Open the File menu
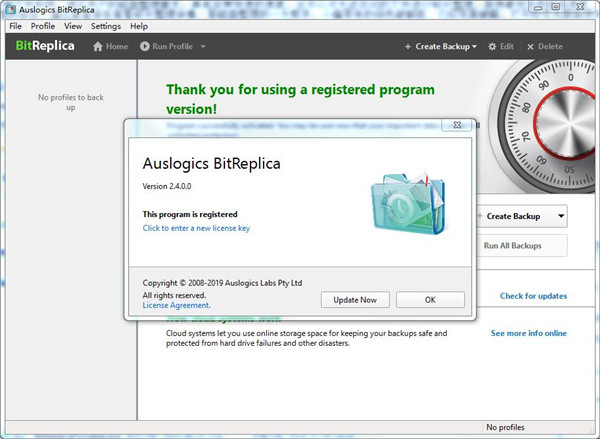This screenshot has width=600, height=439. (15, 26)
